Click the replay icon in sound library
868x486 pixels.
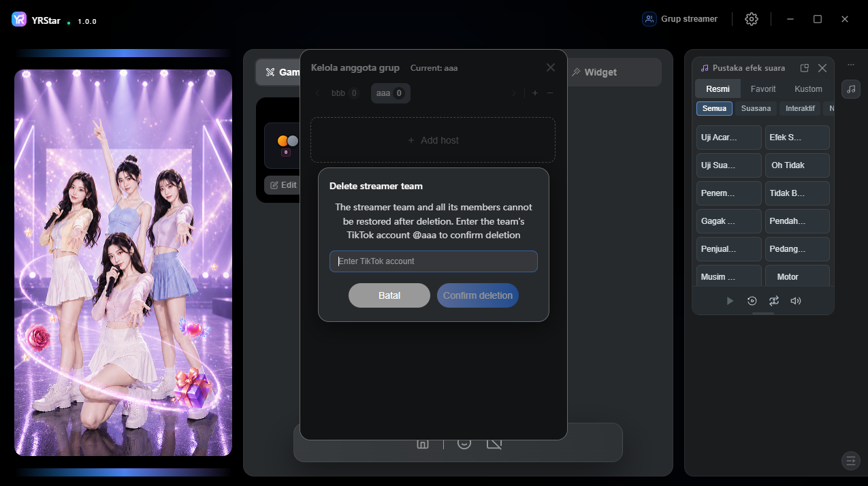tap(752, 301)
